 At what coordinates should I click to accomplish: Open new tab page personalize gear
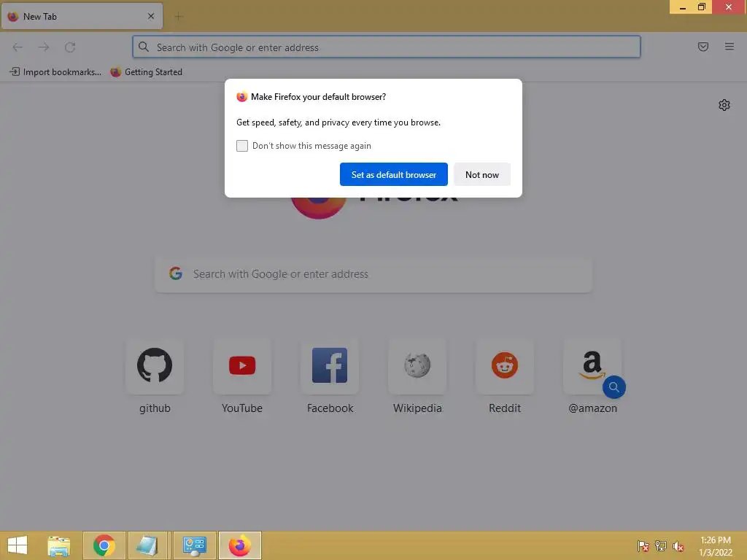724,105
